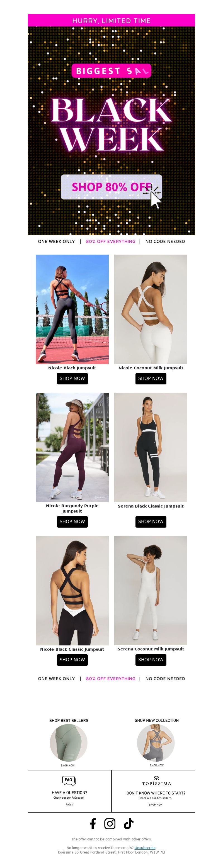Click the BIGGEST SALE pink badge
The image size is (223, 868).
(x=111, y=71)
